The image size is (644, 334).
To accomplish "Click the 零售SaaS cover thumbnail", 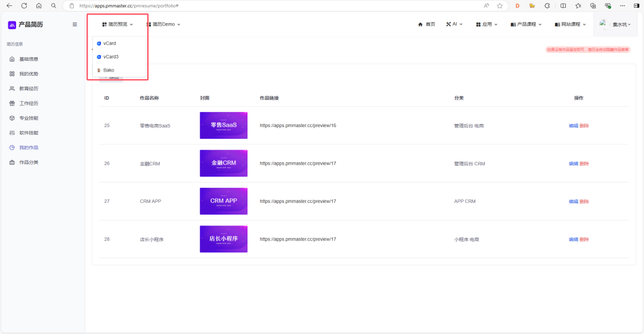I will coord(224,125).
